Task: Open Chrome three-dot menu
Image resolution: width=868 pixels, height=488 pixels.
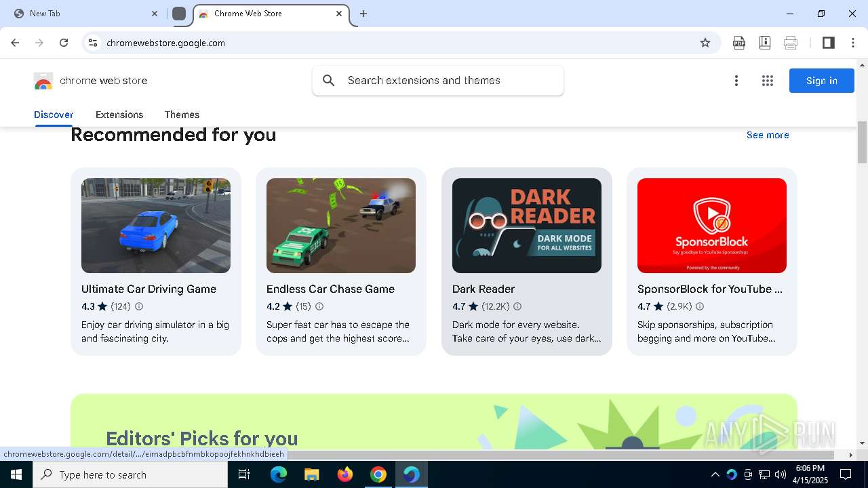Action: click(x=853, y=43)
